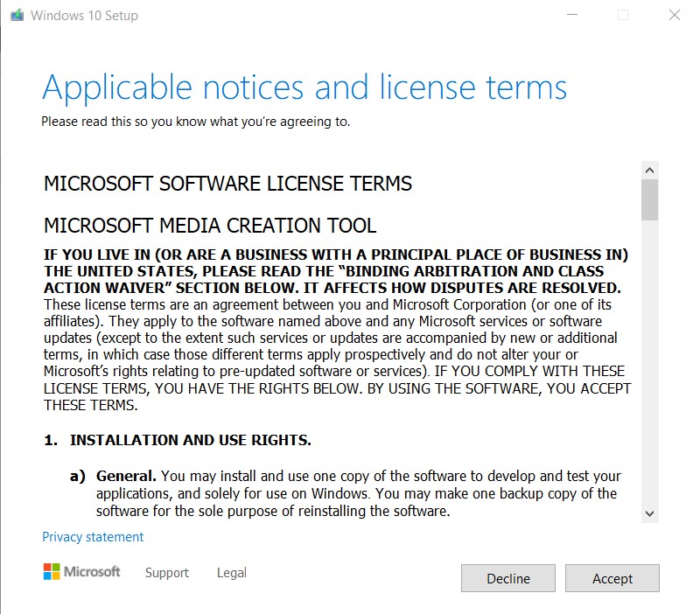Image resolution: width=700 pixels, height=614 pixels.
Task: Click the "INSTALLATION AND USE RIGHTS" section heading
Action: tap(190, 440)
